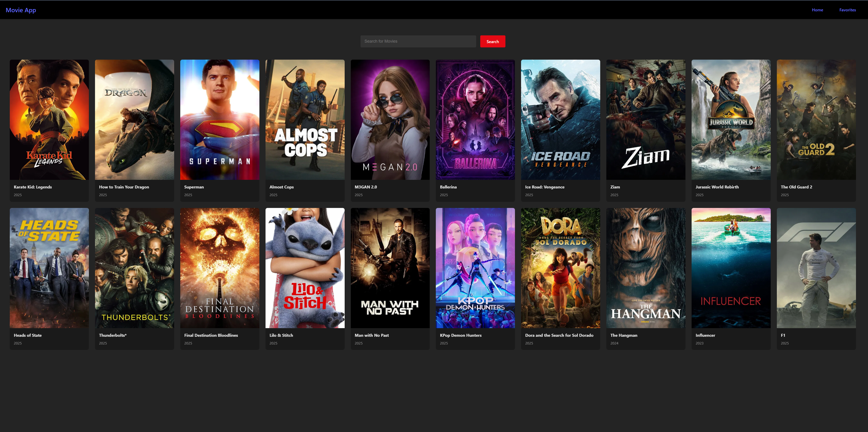Open Ice Road: Vengeance poster
The width and height of the screenshot is (868, 432).
coord(560,120)
